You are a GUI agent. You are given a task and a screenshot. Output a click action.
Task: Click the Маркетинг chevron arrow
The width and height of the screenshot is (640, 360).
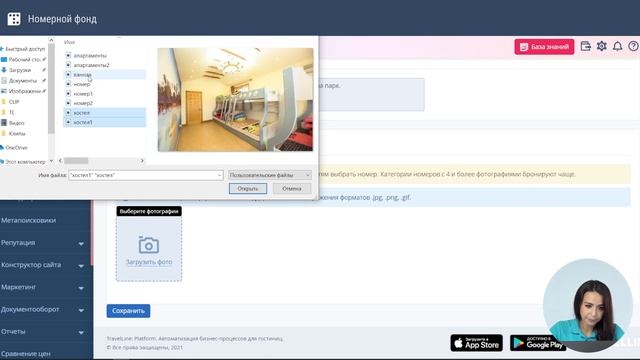[81, 288]
